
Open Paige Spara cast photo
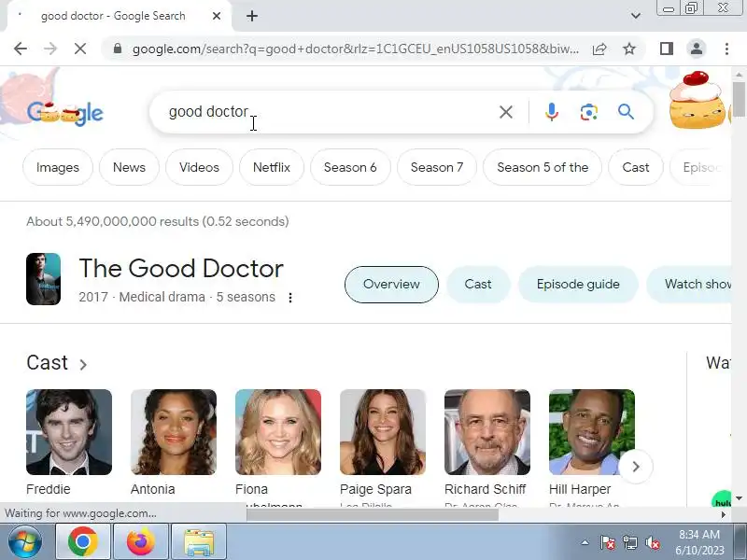(x=383, y=432)
